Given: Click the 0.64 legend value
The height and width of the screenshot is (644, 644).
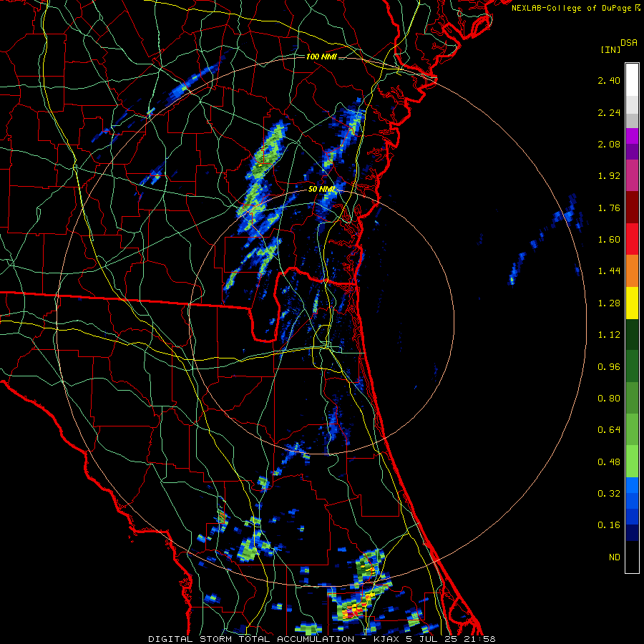Looking at the screenshot, I should tap(609, 430).
